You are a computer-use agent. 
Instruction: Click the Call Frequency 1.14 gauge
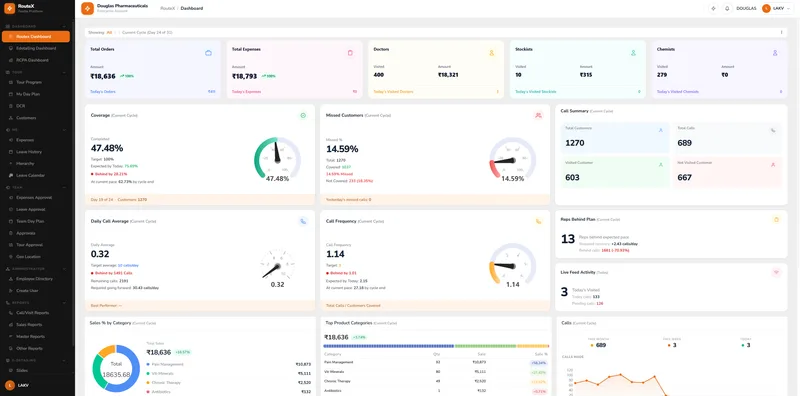[x=512, y=265]
